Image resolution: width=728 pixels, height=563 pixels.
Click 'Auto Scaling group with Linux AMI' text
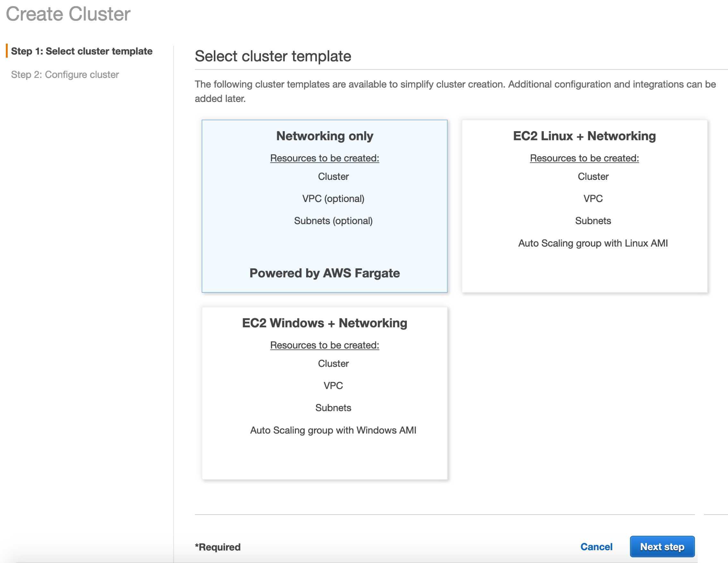(x=593, y=243)
